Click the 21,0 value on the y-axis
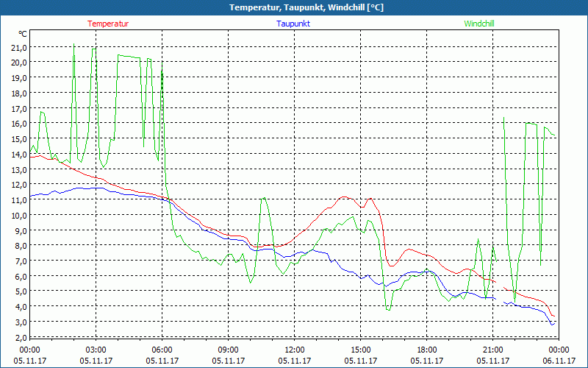588x368 pixels. click(x=18, y=47)
